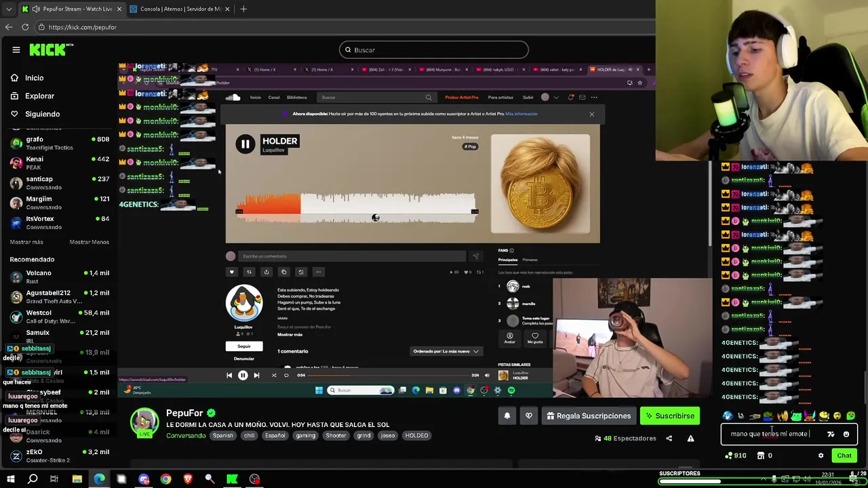Open the Kick hamburger sidebar menu
Viewport: 868px width, 488px height.
click(16, 49)
